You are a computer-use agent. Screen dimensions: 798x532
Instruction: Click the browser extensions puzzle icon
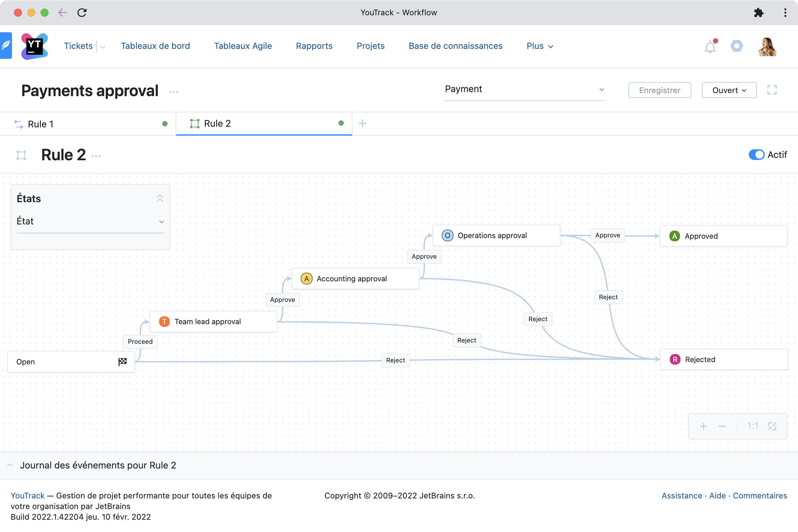759,13
